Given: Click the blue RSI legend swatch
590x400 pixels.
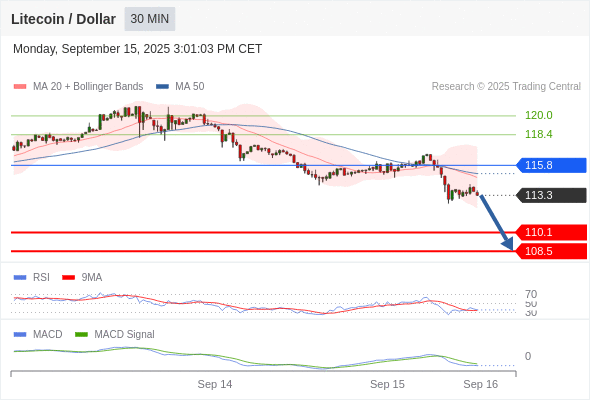Looking at the screenshot, I should click(x=20, y=278).
